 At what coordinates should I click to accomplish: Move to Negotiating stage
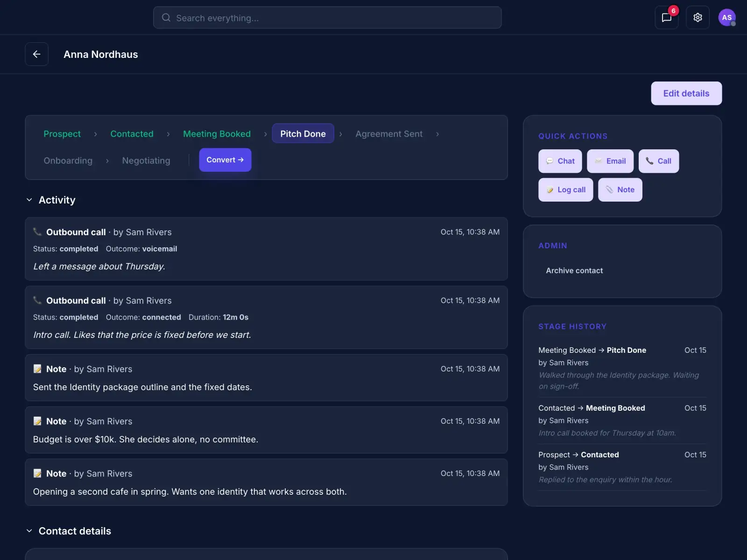[146, 161]
